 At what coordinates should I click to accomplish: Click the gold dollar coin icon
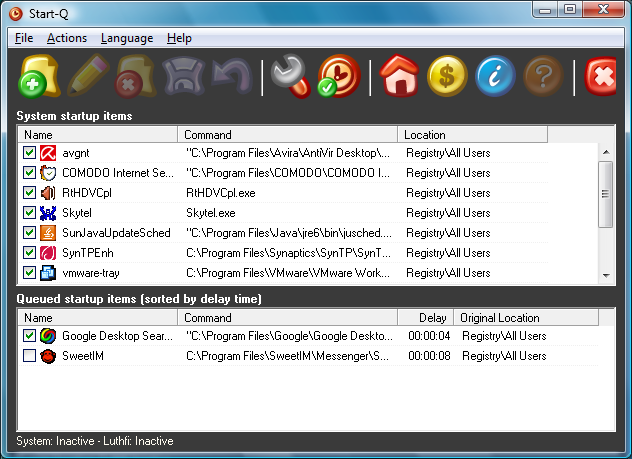pos(447,76)
